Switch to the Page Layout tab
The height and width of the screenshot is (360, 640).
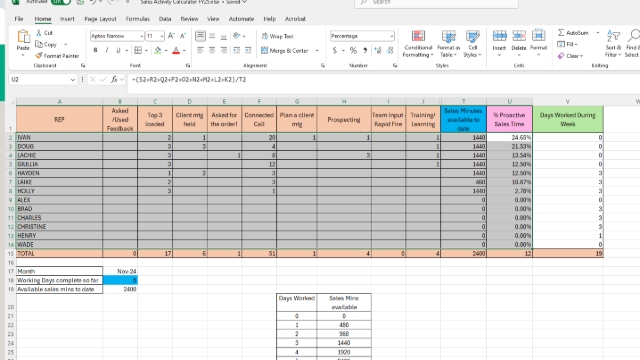[x=100, y=19]
